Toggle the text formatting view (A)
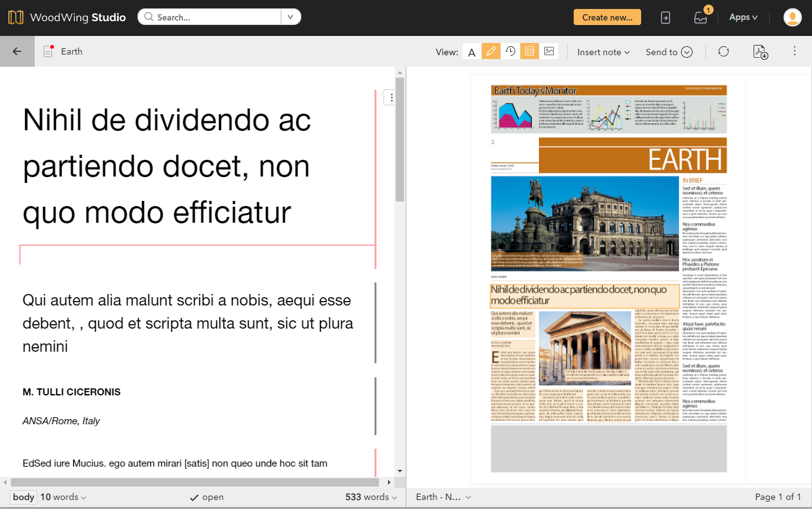Viewport: 812px width, 509px height. point(472,52)
